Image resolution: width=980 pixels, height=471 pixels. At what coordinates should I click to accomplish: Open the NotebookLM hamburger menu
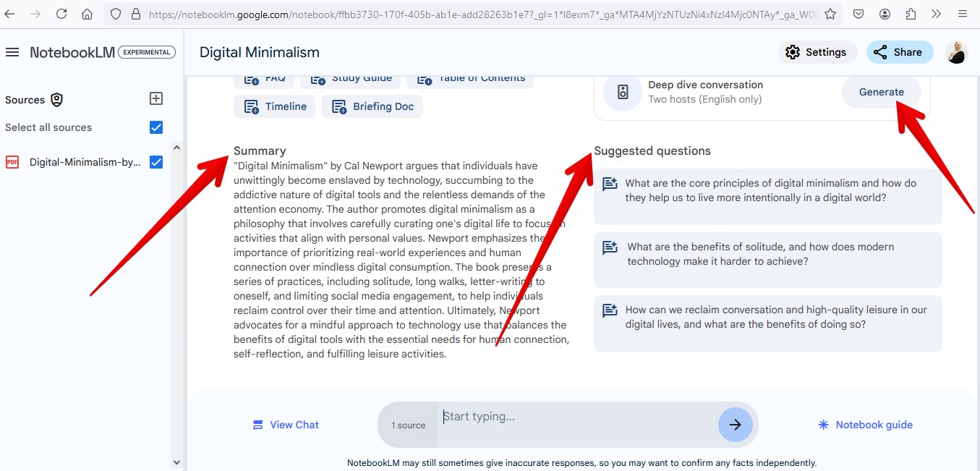pos(12,52)
